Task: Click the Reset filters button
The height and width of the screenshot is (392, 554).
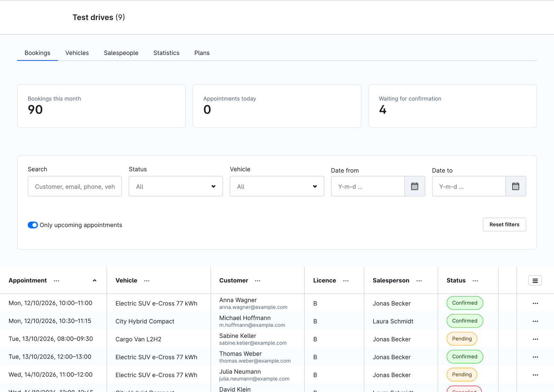Action: click(504, 224)
